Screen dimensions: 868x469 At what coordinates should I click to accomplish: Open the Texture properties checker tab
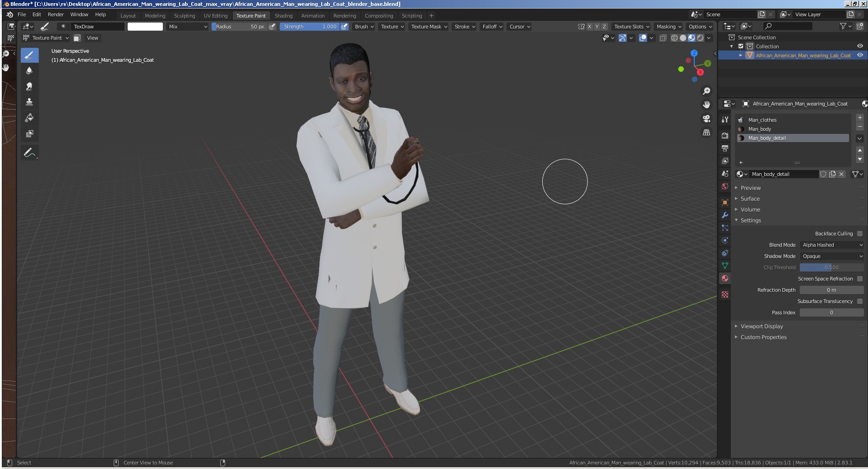(x=725, y=294)
